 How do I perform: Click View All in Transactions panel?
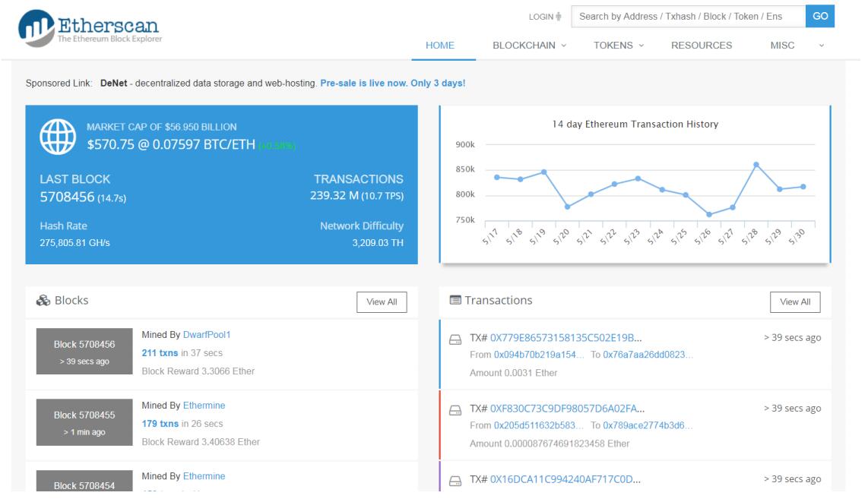795,302
